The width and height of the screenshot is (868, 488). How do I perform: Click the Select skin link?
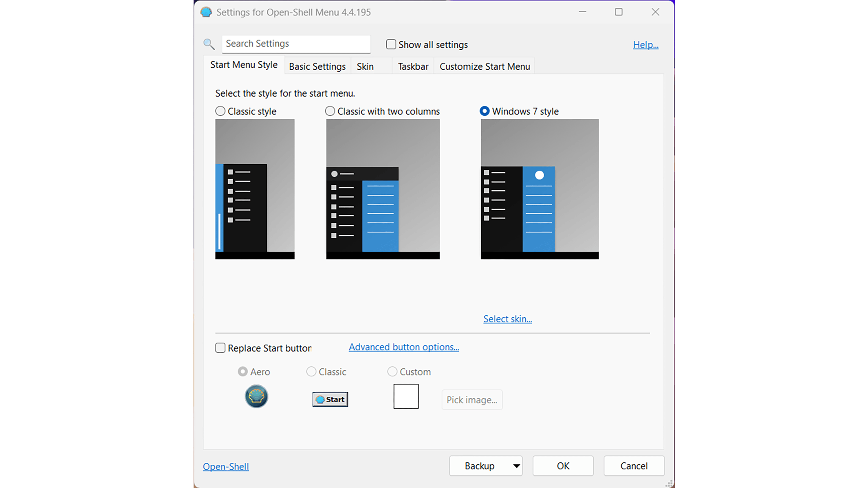pos(507,319)
